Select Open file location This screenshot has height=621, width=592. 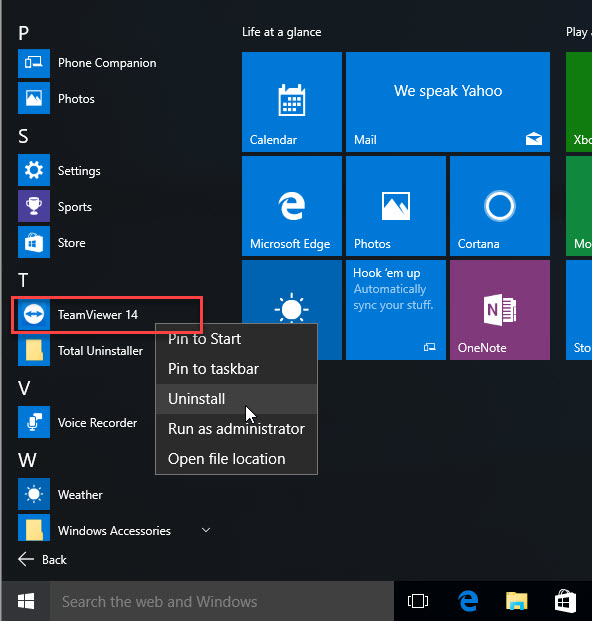(236, 459)
